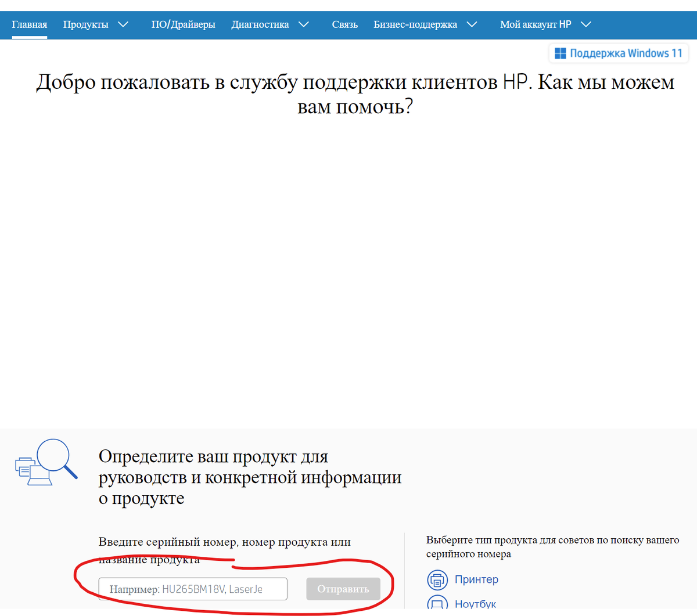This screenshot has width=697, height=616.
Task: Open Мой аккаунт HP menu
Action: click(x=536, y=24)
